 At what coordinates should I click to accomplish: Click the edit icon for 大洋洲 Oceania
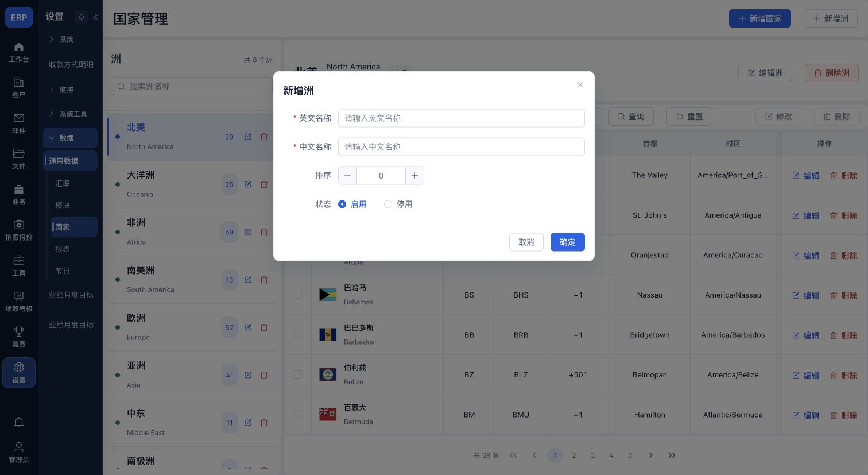pos(248,184)
